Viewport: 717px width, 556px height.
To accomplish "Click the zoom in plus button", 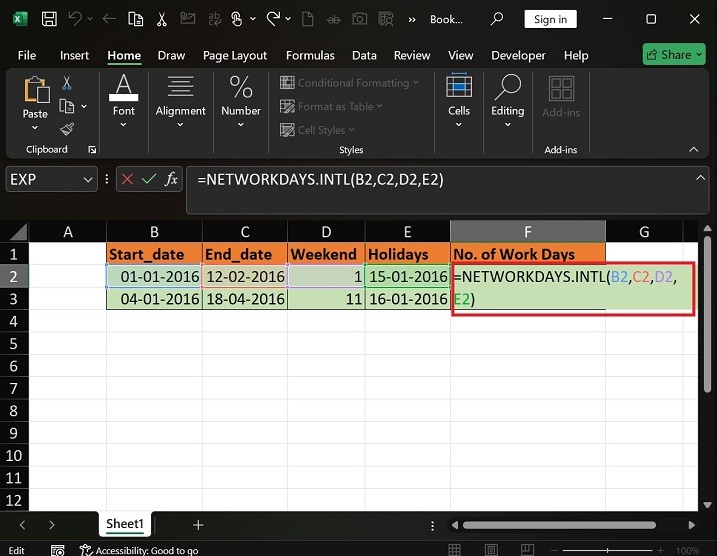I will click(660, 550).
